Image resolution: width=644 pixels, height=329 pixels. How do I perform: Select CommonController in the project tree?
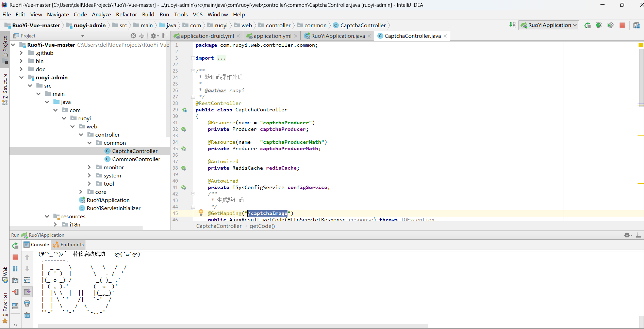click(x=136, y=159)
